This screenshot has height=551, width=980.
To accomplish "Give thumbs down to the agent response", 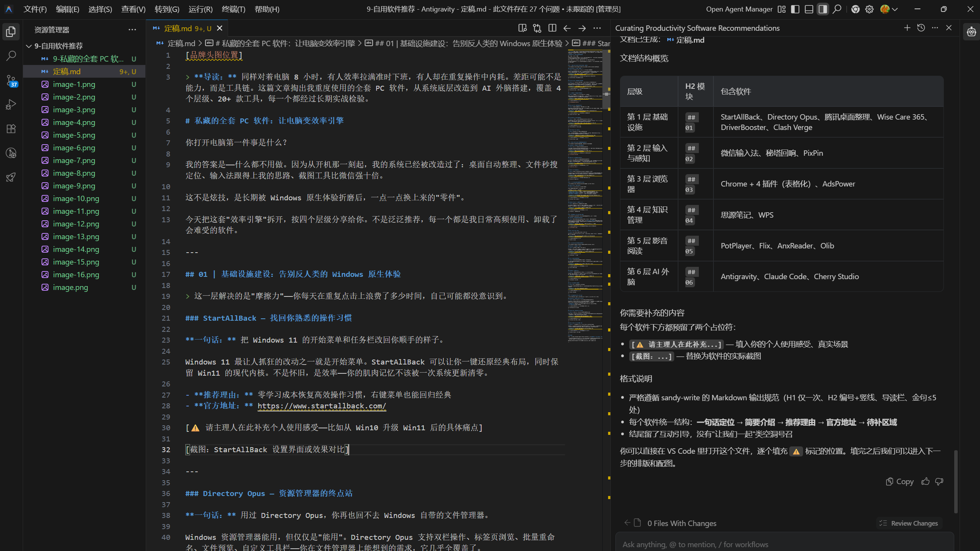I will [939, 481].
